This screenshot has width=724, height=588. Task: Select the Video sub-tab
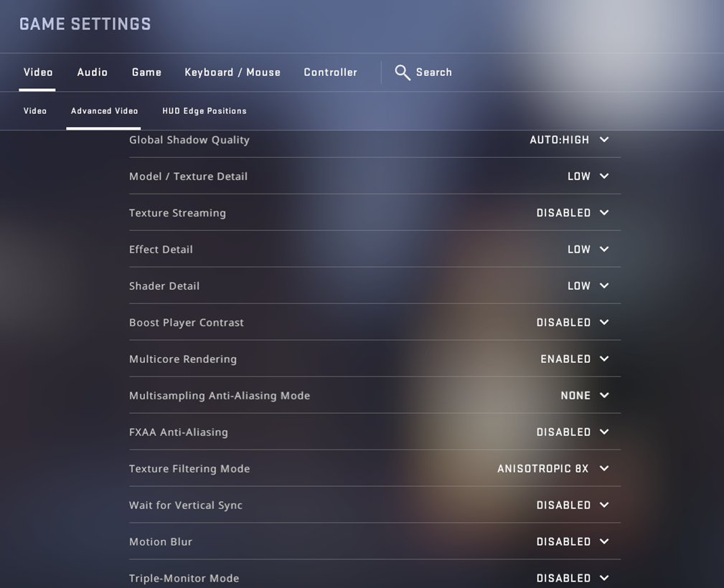pyautogui.click(x=35, y=111)
